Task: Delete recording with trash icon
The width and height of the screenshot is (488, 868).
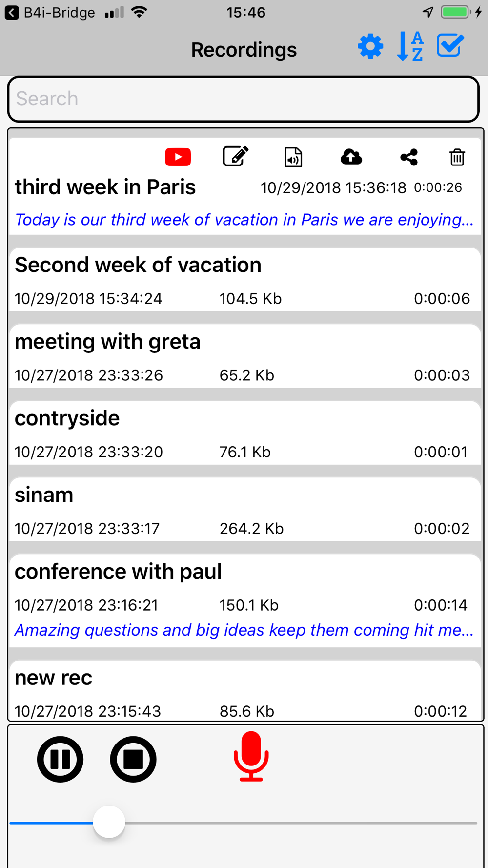Action: [457, 157]
